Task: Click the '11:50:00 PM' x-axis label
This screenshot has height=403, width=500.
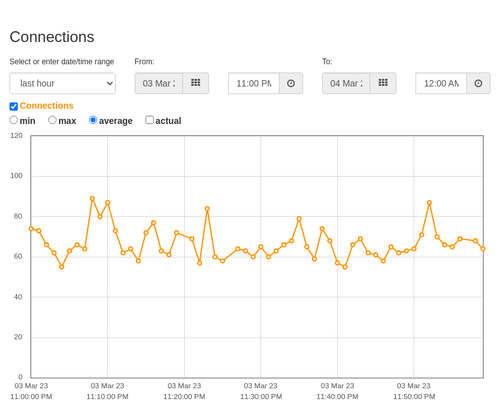Action: coord(414,397)
